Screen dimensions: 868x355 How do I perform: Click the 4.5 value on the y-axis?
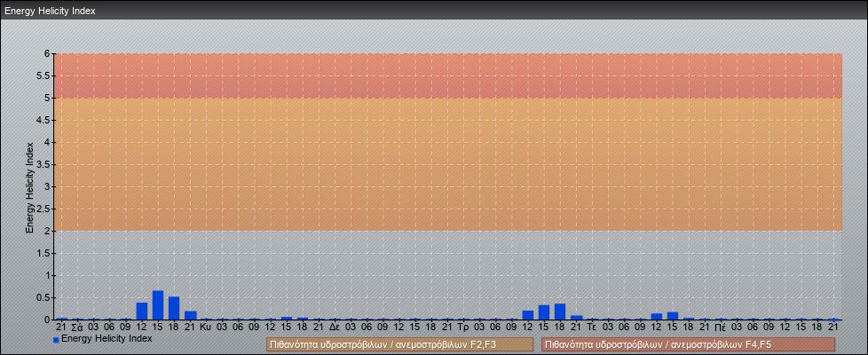pos(43,120)
